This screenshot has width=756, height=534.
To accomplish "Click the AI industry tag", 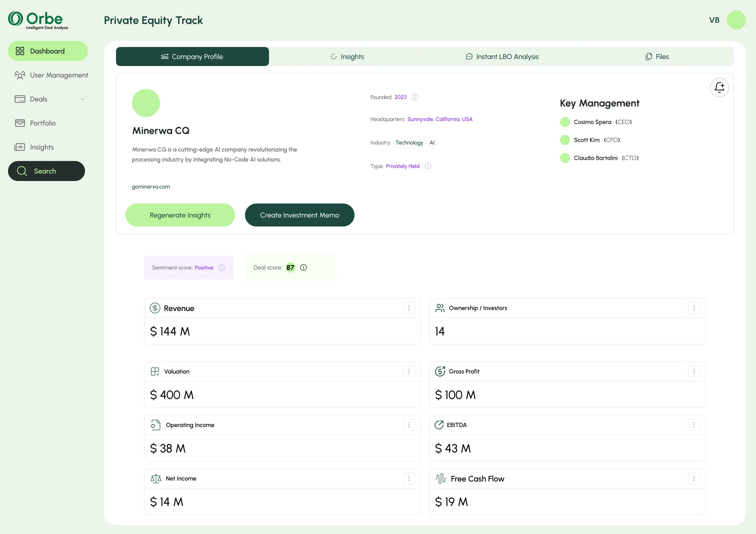I will (432, 143).
